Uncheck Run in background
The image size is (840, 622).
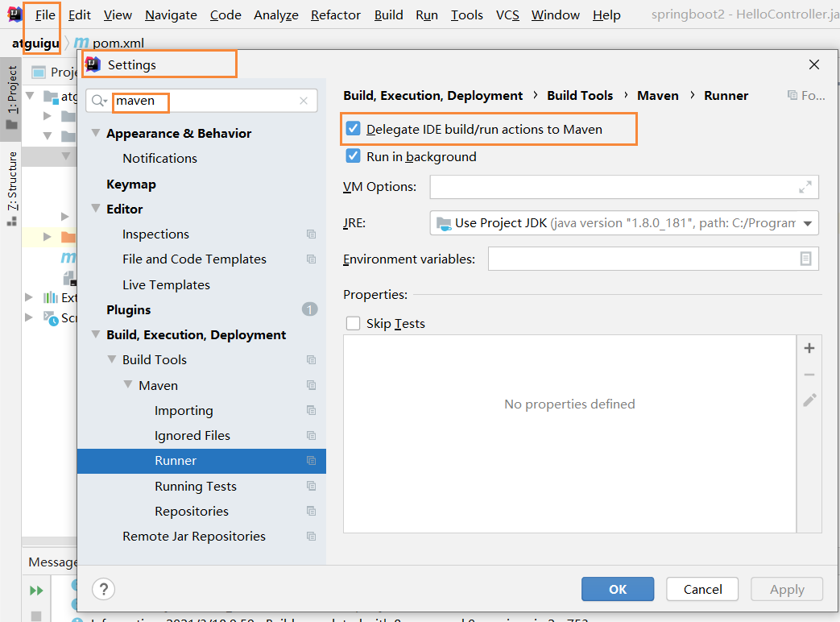(x=353, y=156)
